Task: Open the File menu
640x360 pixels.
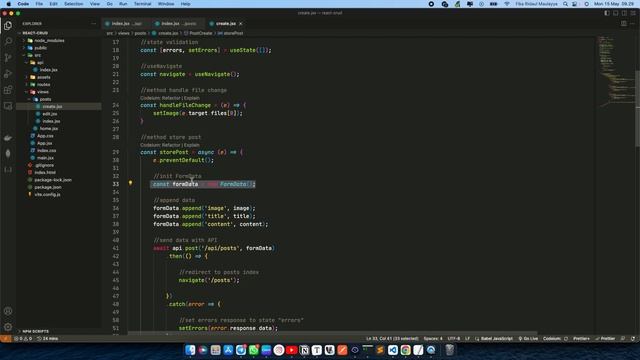Action: [x=39, y=4]
